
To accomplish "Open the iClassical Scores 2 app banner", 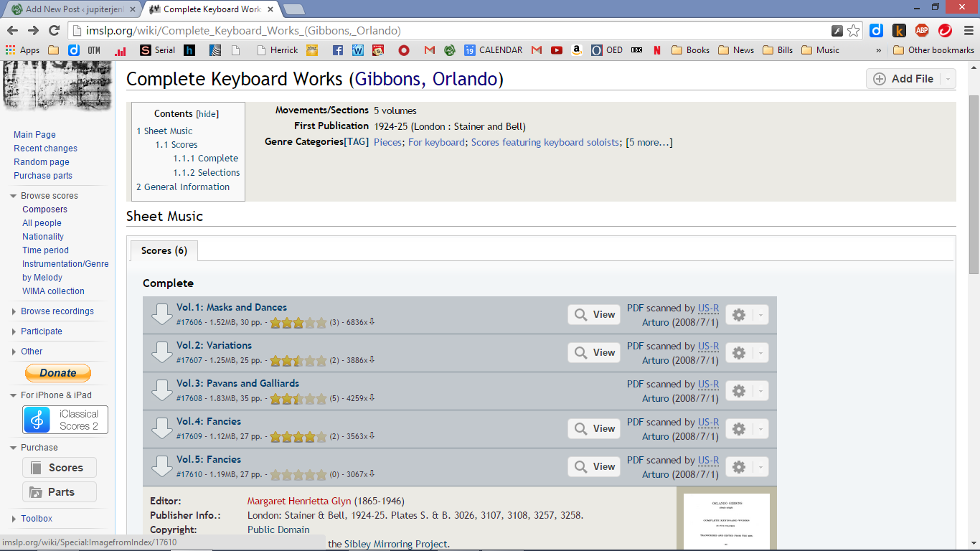I will (65, 420).
